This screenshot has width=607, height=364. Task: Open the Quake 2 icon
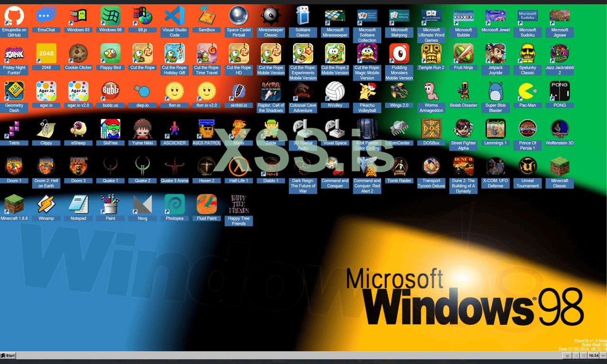tap(143, 166)
